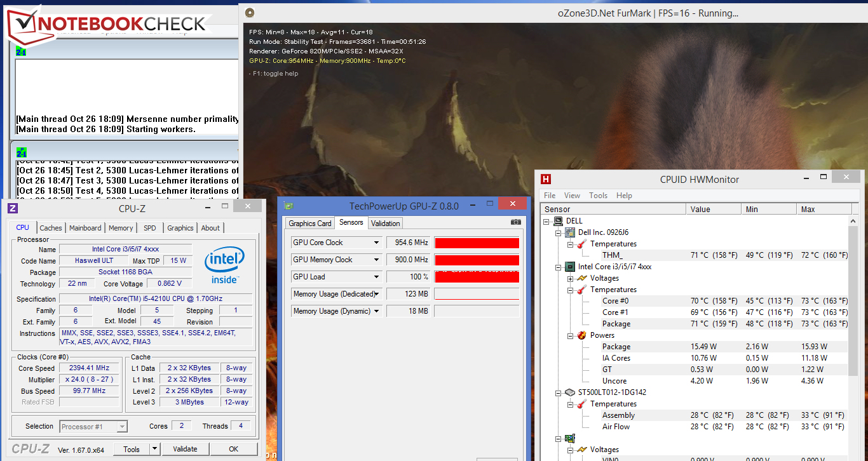Screen dimensions: 868x461
Task: Click the CPU-Z title bar logo icon
Action: coord(13,208)
